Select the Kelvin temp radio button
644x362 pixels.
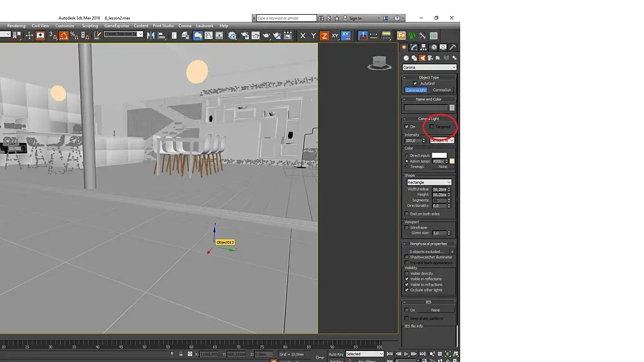pos(407,161)
